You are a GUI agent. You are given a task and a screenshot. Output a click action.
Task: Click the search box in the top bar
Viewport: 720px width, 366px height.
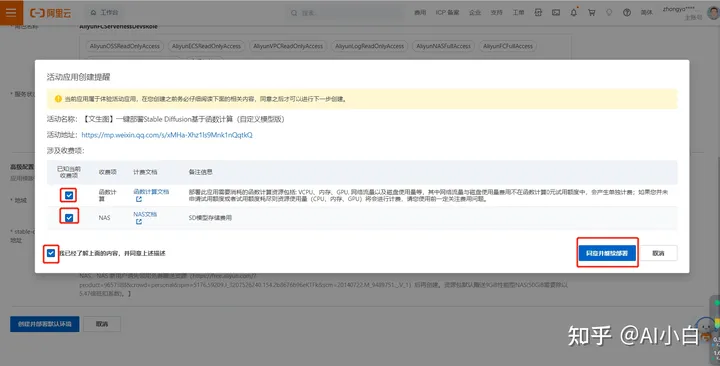344,13
